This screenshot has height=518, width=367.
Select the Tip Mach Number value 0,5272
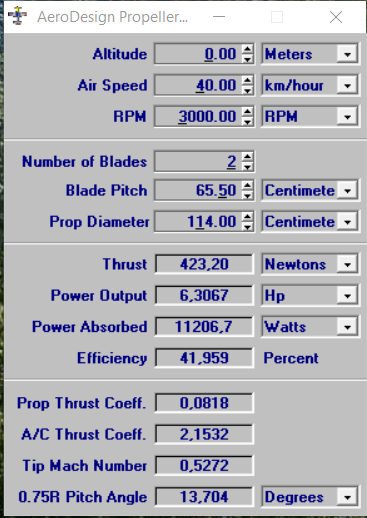point(204,465)
